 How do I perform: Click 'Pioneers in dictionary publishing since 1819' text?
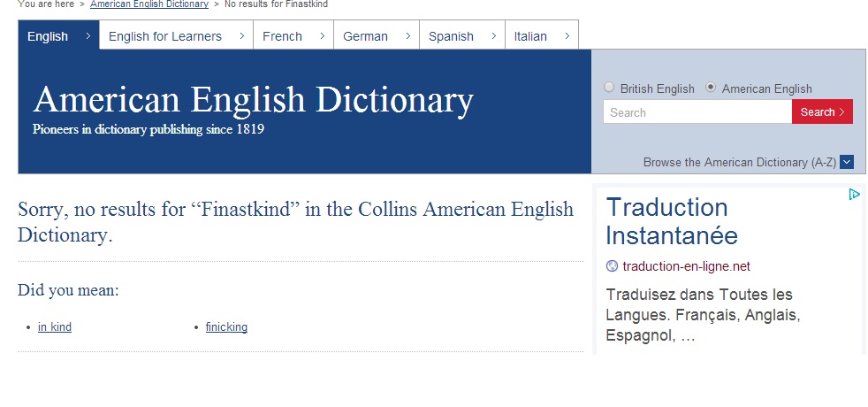[148, 129]
